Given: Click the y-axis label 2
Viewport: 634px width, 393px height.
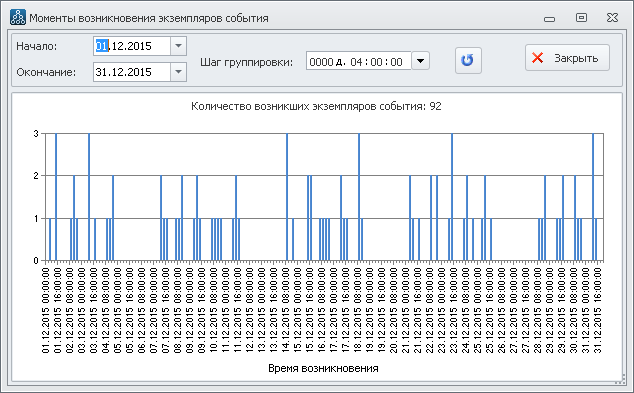Looking at the screenshot, I should (36, 175).
